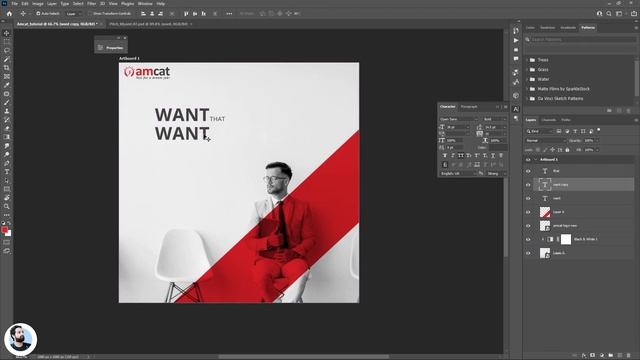Click Align horizontal centers icon
The width and height of the screenshot is (640, 360).
pyautogui.click(x=152, y=13)
